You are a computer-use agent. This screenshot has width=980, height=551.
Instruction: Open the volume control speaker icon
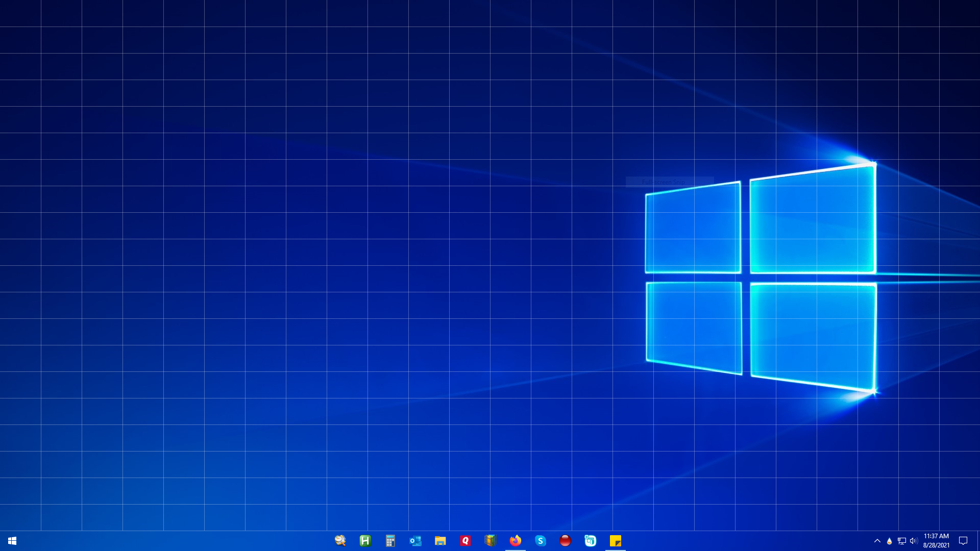pos(914,541)
